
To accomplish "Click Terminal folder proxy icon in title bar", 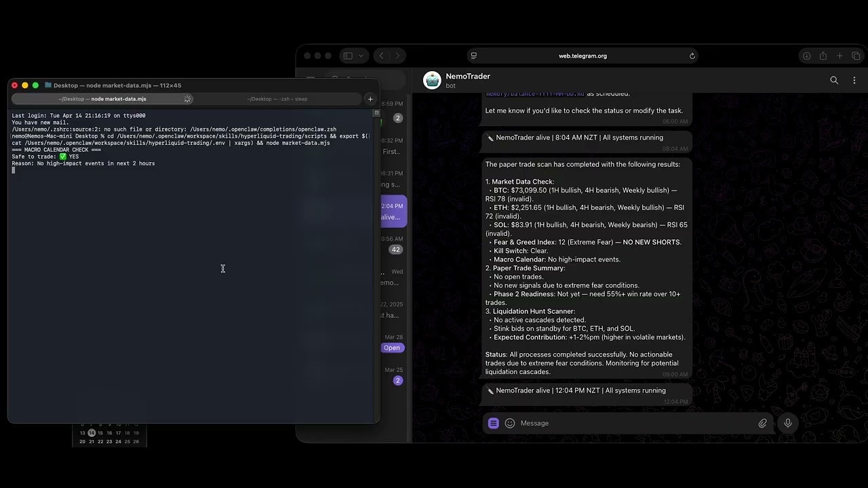I will [x=48, y=85].
